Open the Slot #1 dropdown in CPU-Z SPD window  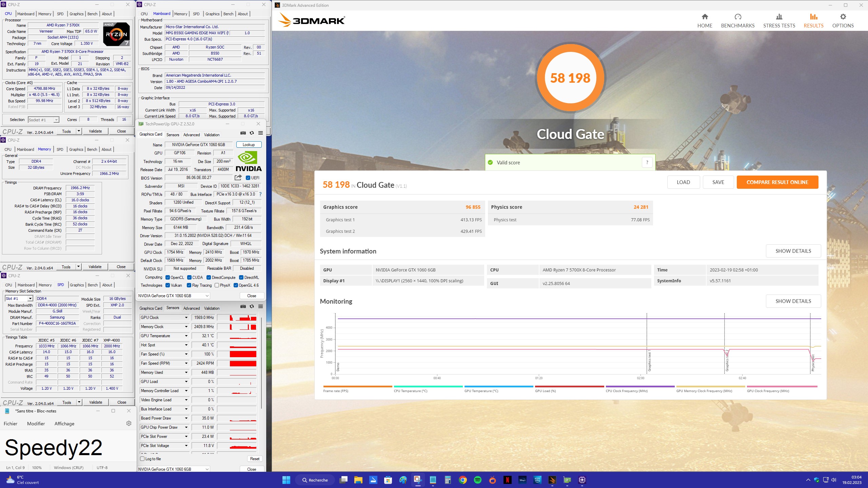coord(19,298)
